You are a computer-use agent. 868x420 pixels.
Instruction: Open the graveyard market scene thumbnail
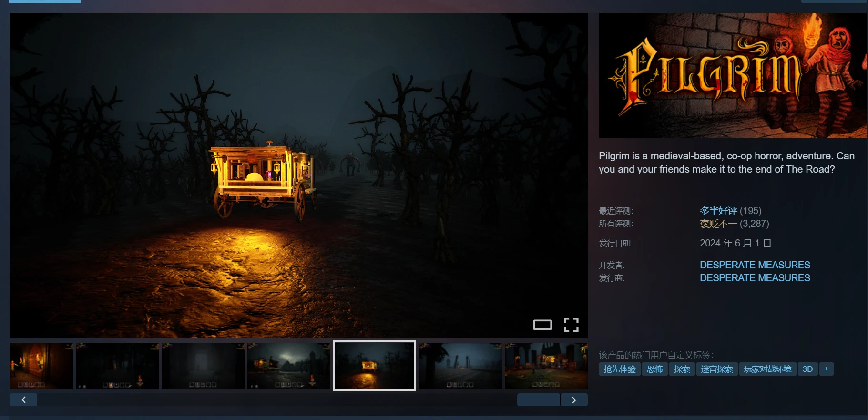click(x=546, y=366)
